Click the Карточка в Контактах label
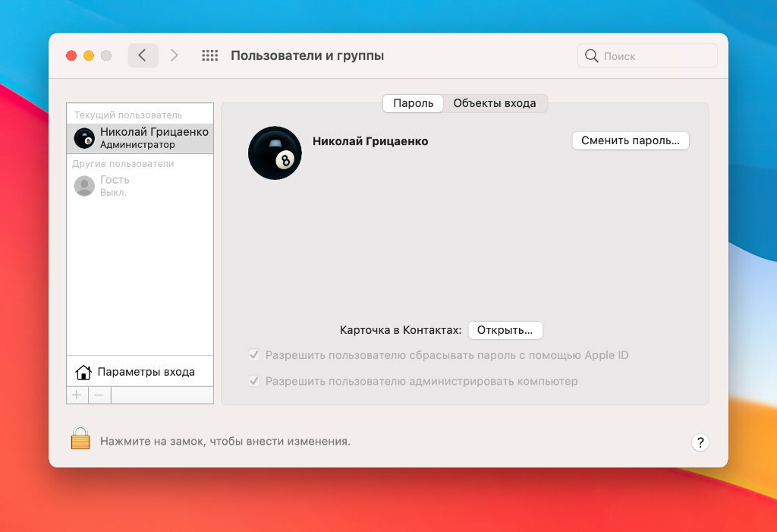 401,330
